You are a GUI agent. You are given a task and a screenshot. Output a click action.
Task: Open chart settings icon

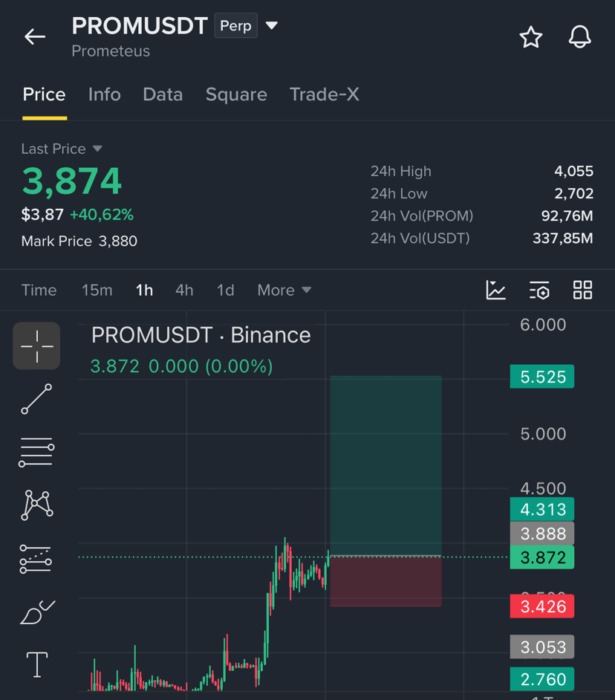click(539, 290)
